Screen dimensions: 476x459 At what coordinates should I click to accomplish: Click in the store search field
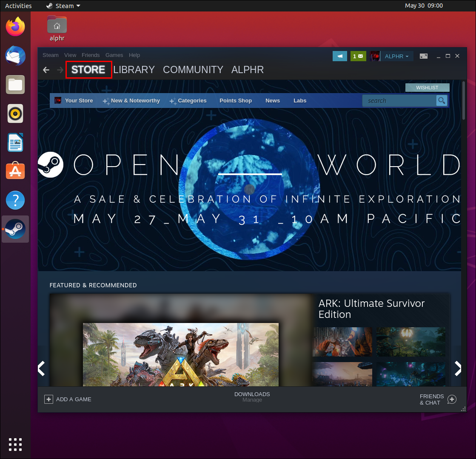(x=399, y=100)
